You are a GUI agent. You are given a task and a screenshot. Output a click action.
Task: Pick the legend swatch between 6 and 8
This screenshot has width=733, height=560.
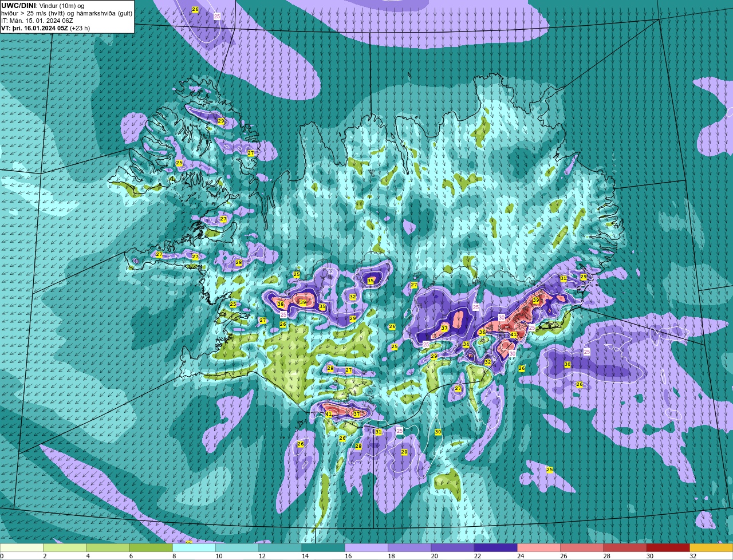[151, 548]
